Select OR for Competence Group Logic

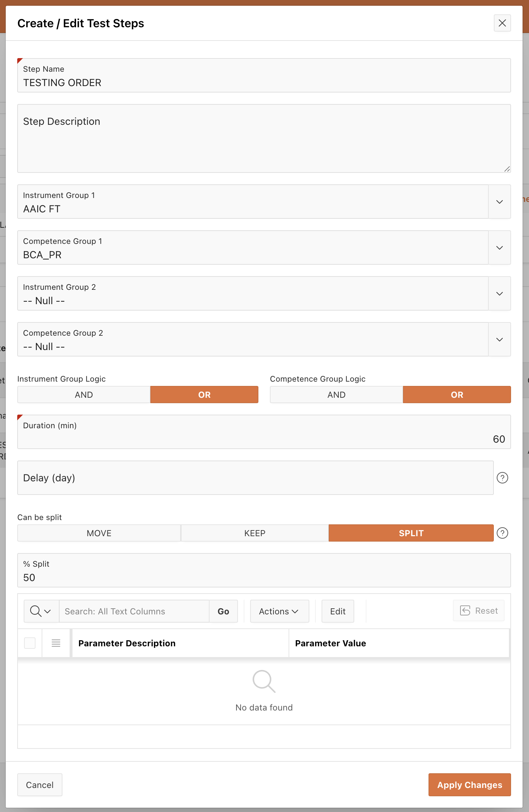[457, 395]
